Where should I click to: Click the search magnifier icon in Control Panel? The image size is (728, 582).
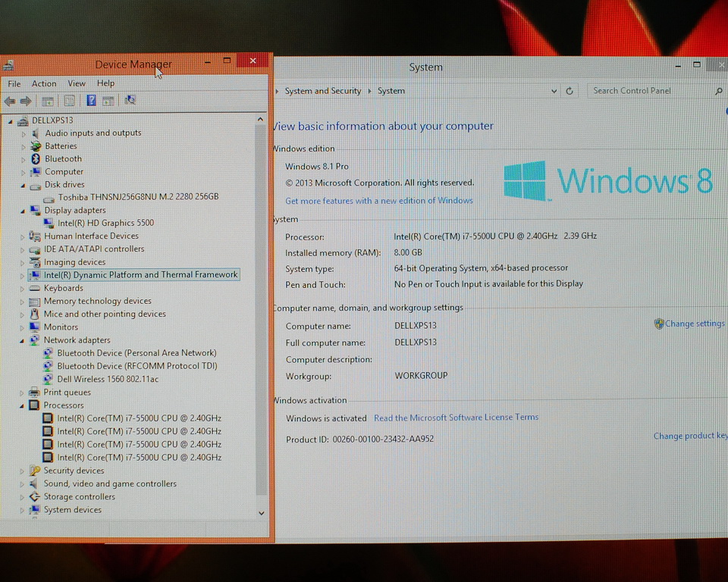pyautogui.click(x=719, y=91)
